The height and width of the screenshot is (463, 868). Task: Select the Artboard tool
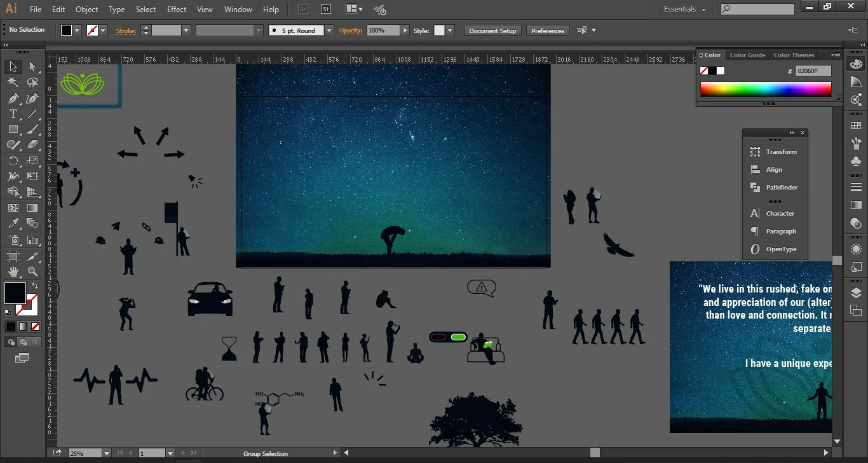coord(13,256)
